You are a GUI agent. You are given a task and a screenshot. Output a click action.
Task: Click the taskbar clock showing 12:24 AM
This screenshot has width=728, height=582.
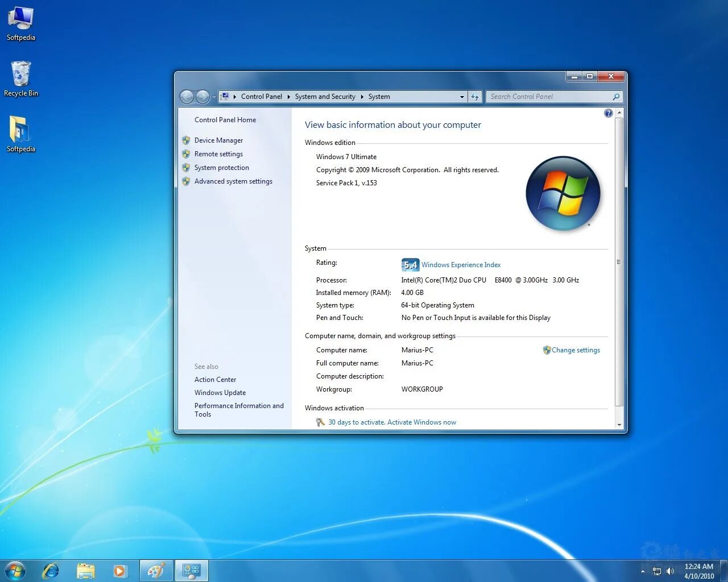699,571
